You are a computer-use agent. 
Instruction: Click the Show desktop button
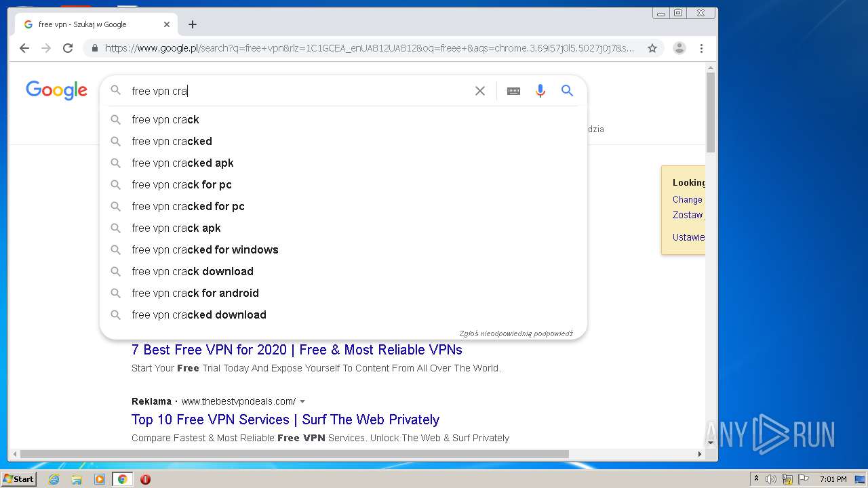point(861,479)
